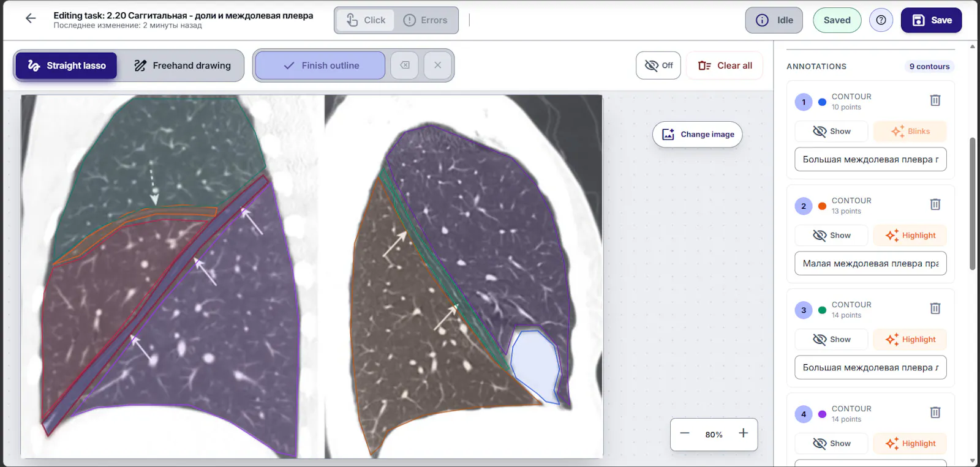Screen dimensions: 980x467
Task: Click the right sagittal lung CT image
Action: [464, 276]
